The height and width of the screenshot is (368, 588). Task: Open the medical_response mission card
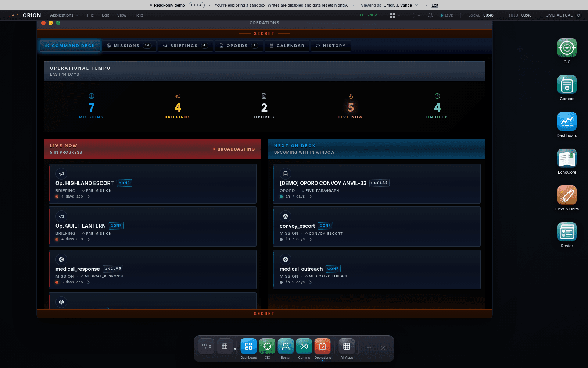[x=153, y=269]
